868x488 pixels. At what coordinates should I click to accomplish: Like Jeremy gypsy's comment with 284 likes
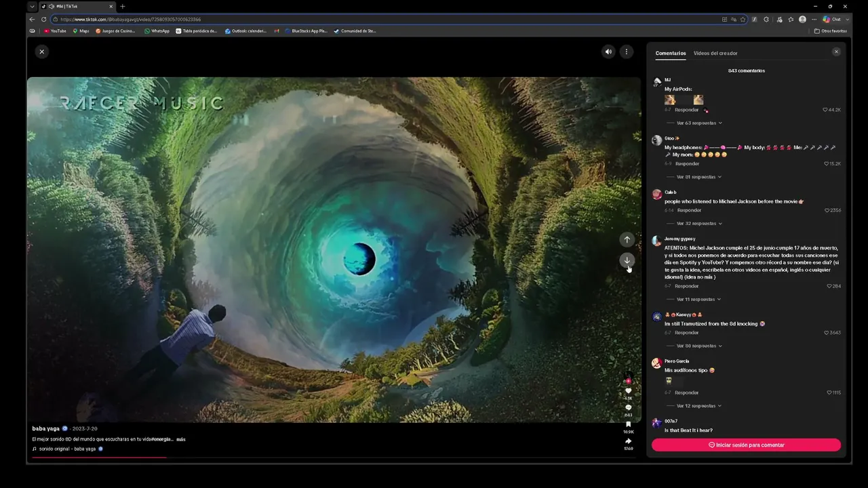coord(829,286)
